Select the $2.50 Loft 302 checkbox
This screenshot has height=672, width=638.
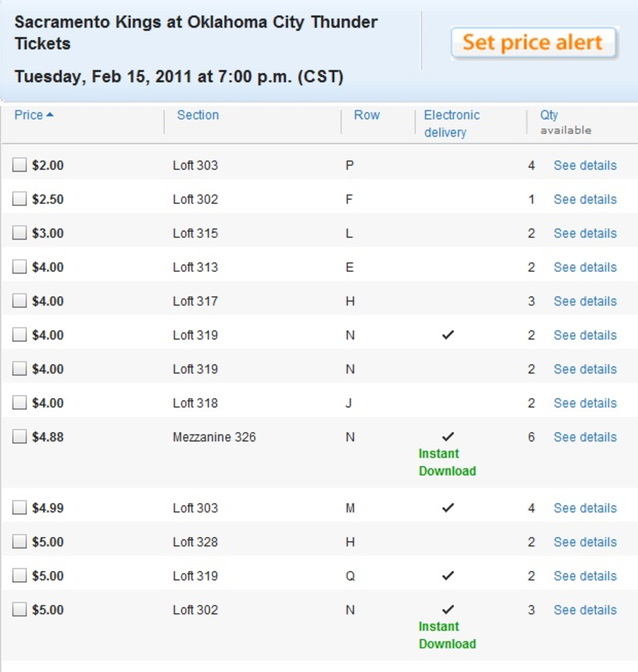[x=19, y=199]
